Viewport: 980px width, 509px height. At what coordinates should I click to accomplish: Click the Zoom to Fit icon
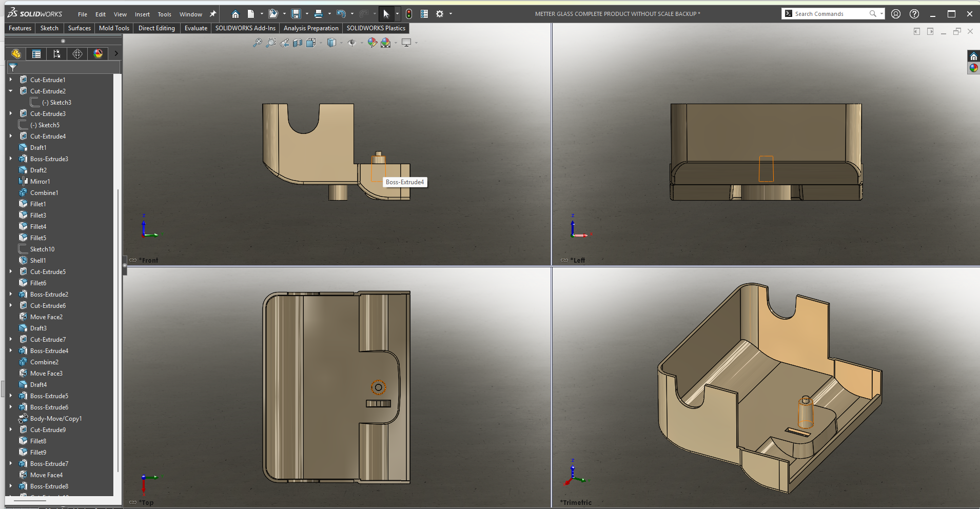point(258,43)
